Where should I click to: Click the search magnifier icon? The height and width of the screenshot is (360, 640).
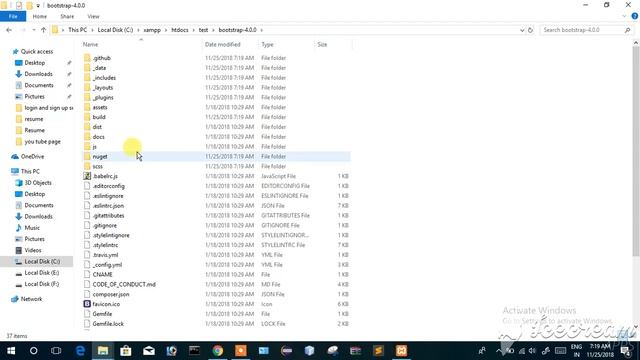pyautogui.click(x=627, y=30)
